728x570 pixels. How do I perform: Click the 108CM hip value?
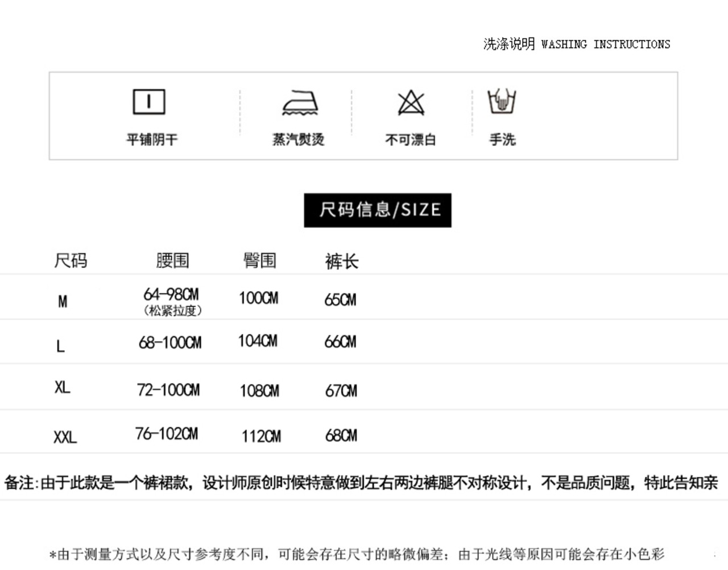tap(259, 391)
